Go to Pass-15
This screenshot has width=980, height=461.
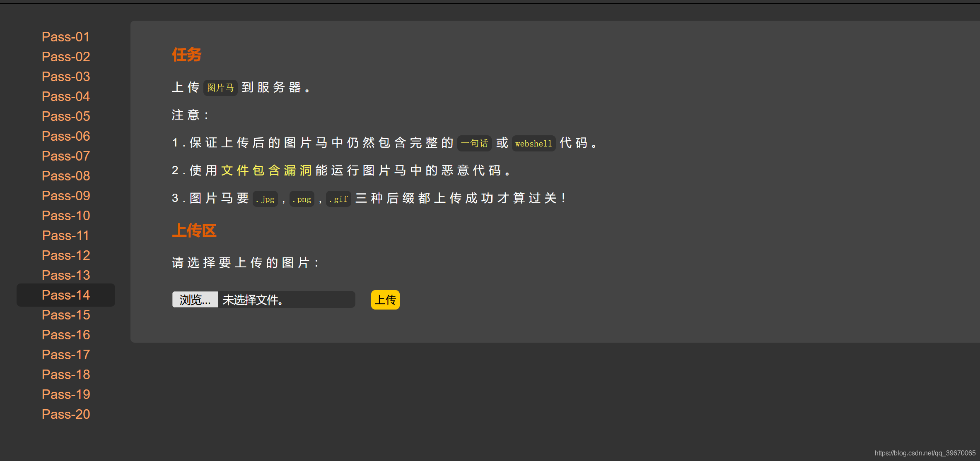pyautogui.click(x=66, y=315)
